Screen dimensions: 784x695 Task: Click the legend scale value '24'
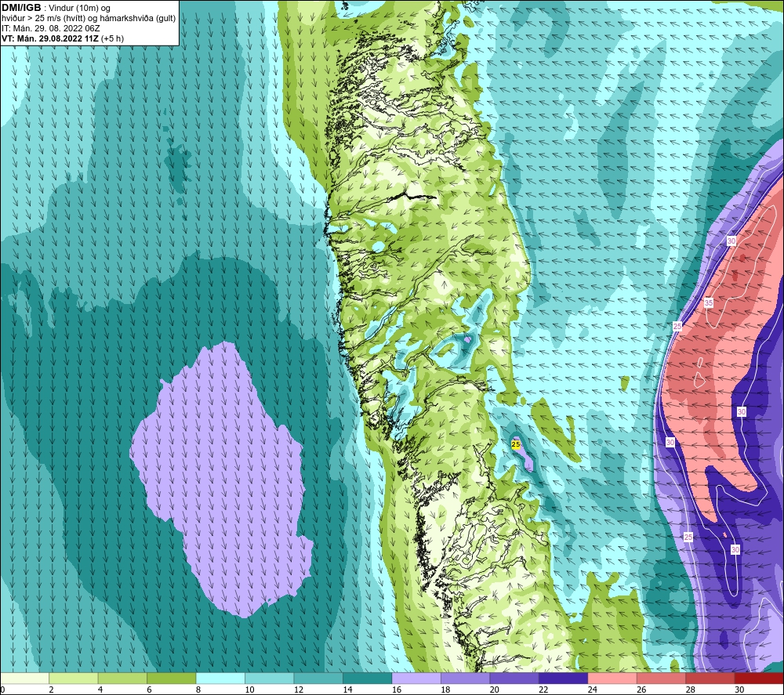593,690
